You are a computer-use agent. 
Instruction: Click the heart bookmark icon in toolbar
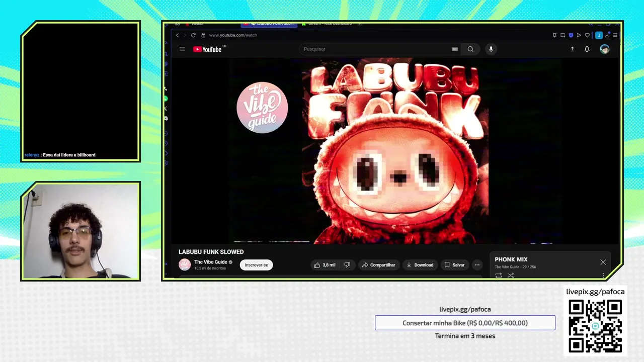tap(587, 35)
